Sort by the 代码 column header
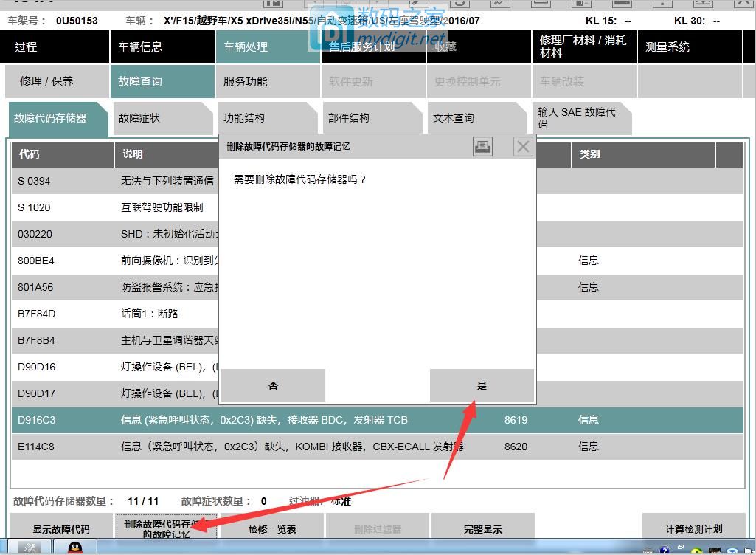 coord(62,154)
